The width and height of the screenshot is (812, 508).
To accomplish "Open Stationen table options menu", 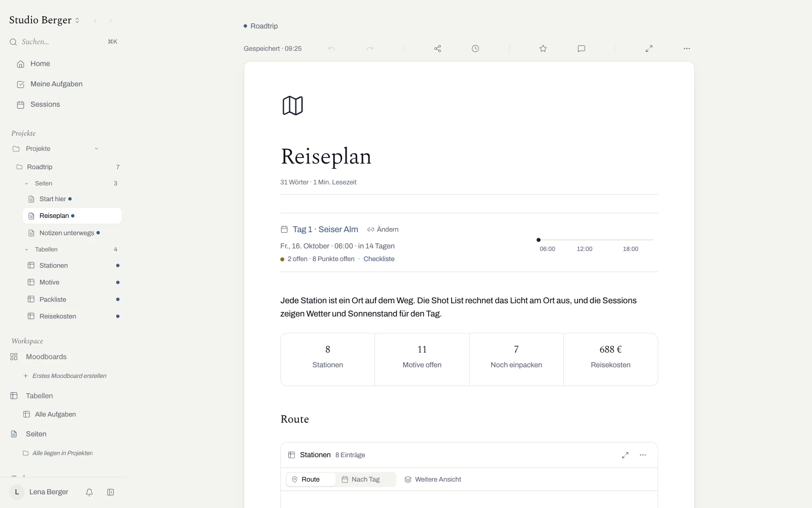I will [x=643, y=455].
